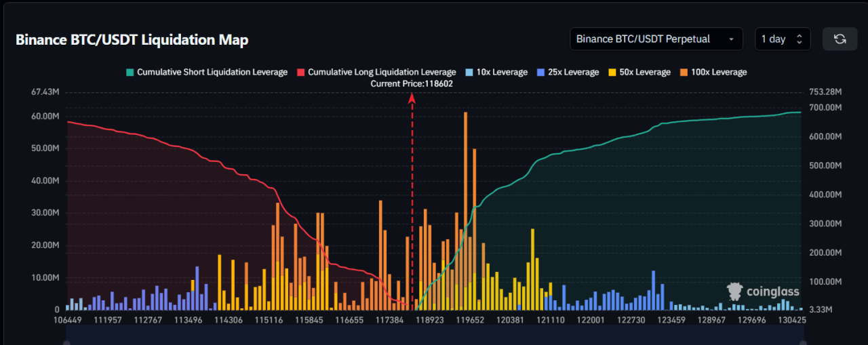The height and width of the screenshot is (345, 868).
Task: Click the 114306 x-axis price label
Action: click(x=229, y=319)
